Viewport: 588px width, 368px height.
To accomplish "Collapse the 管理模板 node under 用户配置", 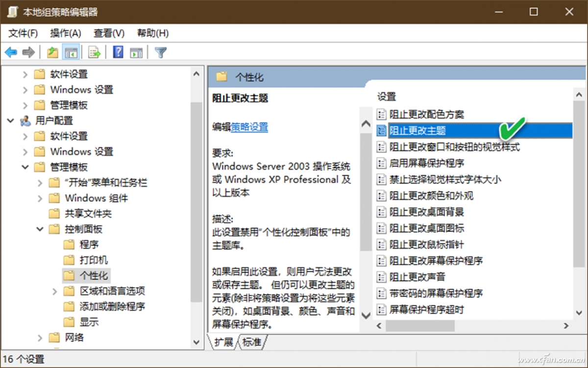I will pos(25,167).
